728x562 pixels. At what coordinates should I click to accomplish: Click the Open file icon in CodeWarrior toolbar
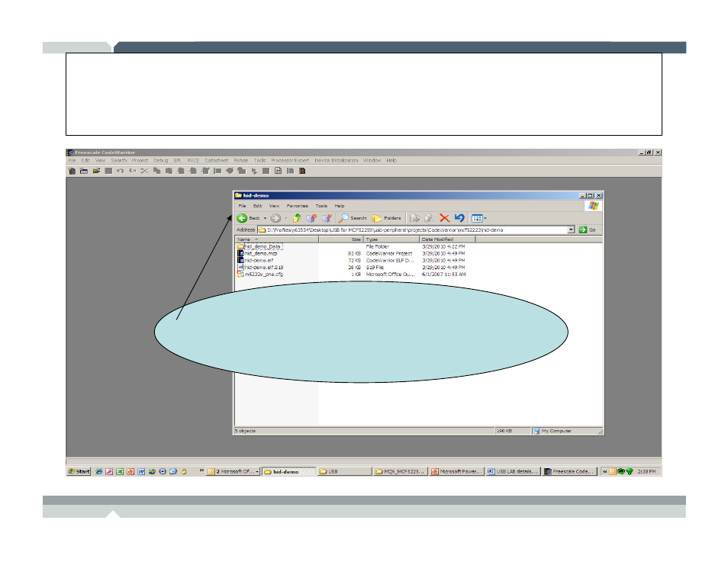tap(97, 171)
